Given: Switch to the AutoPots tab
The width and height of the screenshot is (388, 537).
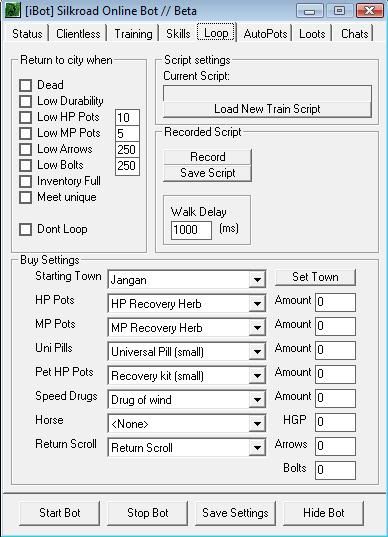Looking at the screenshot, I should coord(265,34).
